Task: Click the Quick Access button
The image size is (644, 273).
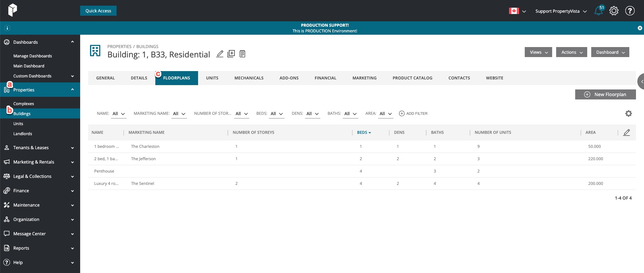Action: (98, 11)
